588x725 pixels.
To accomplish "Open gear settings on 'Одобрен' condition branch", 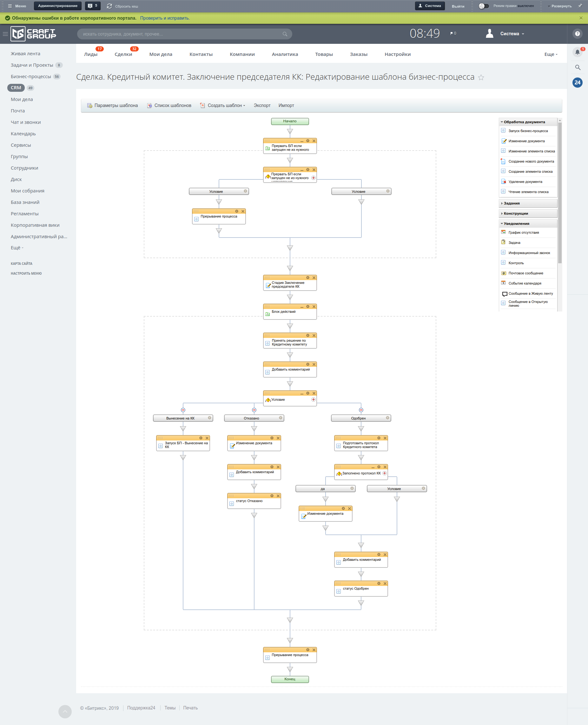I will click(x=387, y=418).
